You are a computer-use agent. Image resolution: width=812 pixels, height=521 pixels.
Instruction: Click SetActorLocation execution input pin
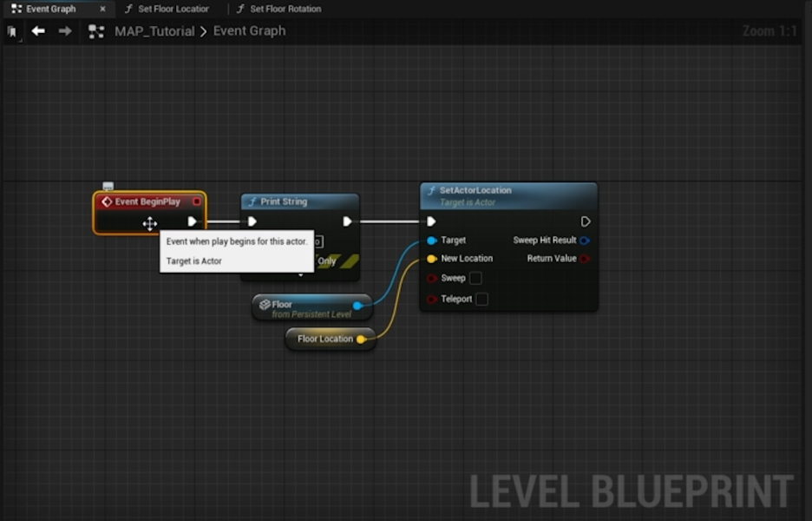click(431, 222)
